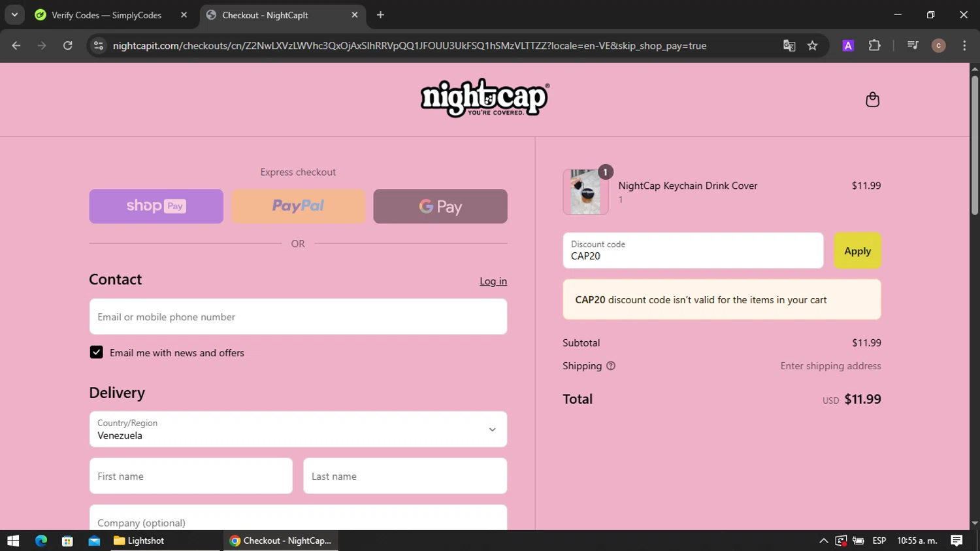Reload the checkout page
This screenshot has width=980, height=551.
[x=68, y=46]
